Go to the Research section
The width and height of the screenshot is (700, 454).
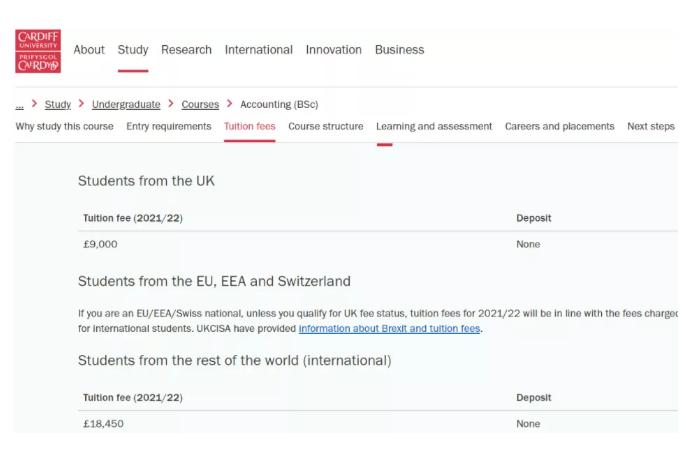coord(186,50)
